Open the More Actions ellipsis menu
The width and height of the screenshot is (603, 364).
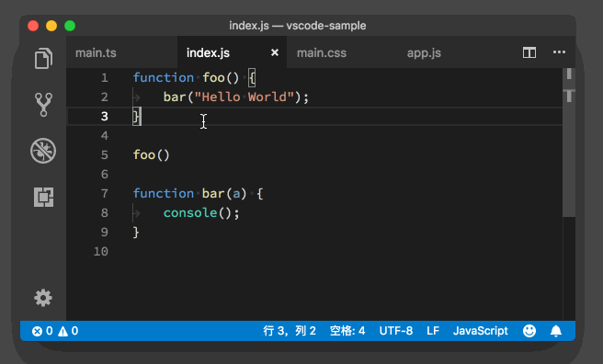(x=559, y=52)
